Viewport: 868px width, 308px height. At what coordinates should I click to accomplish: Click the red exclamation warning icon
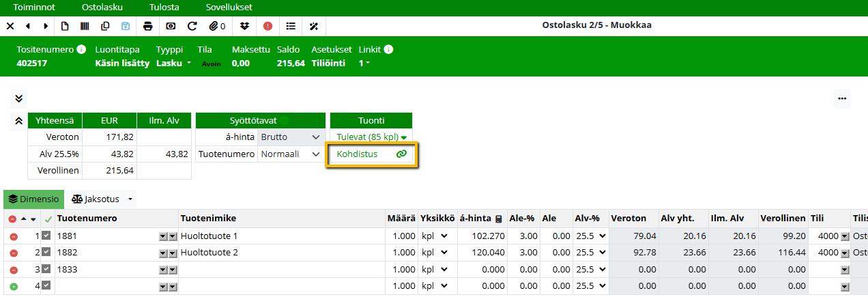[x=267, y=26]
